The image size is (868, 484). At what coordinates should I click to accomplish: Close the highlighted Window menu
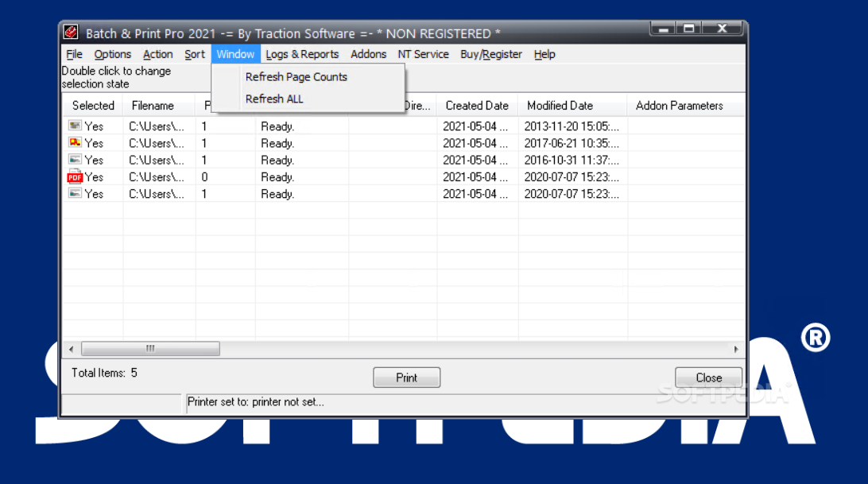pyautogui.click(x=235, y=54)
